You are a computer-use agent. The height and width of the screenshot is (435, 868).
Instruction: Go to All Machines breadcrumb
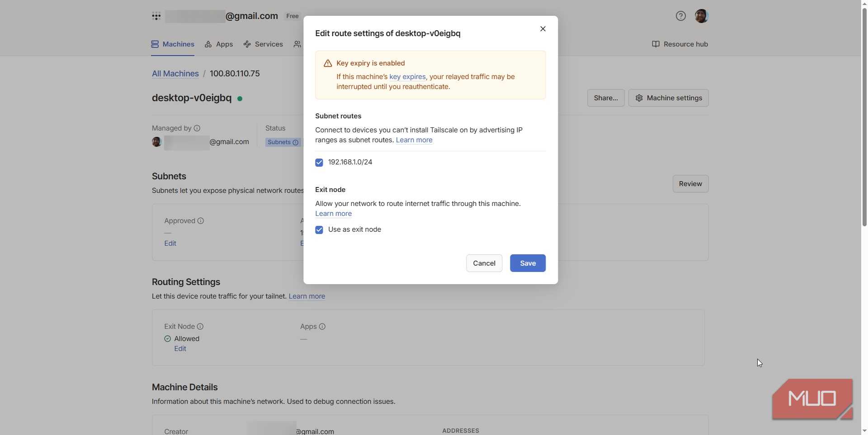tap(175, 74)
